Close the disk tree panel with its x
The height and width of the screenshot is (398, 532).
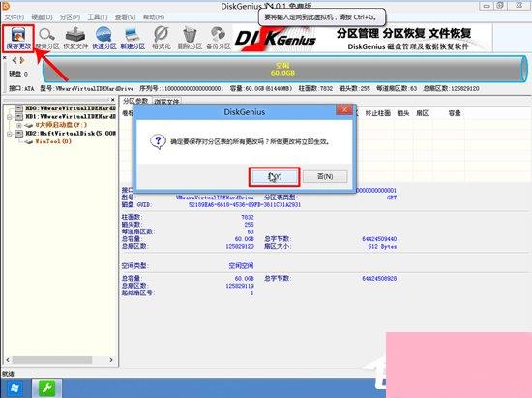point(112,100)
